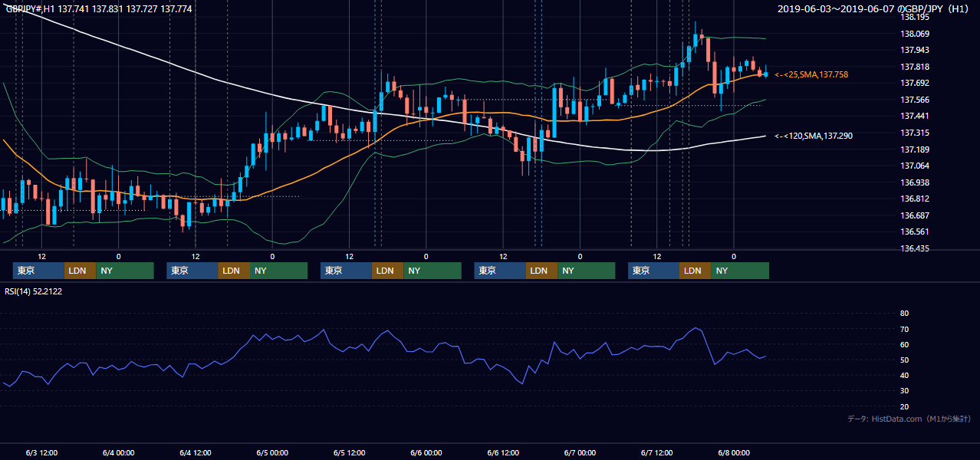Click price axis value 137.566

pyautogui.click(x=915, y=100)
